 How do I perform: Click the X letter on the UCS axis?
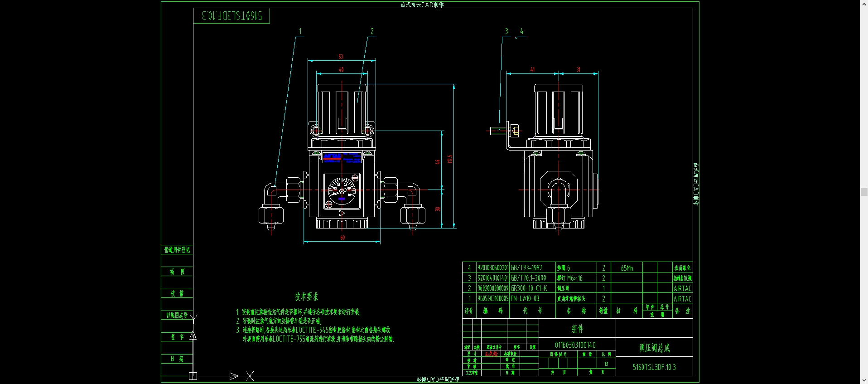click(x=250, y=376)
